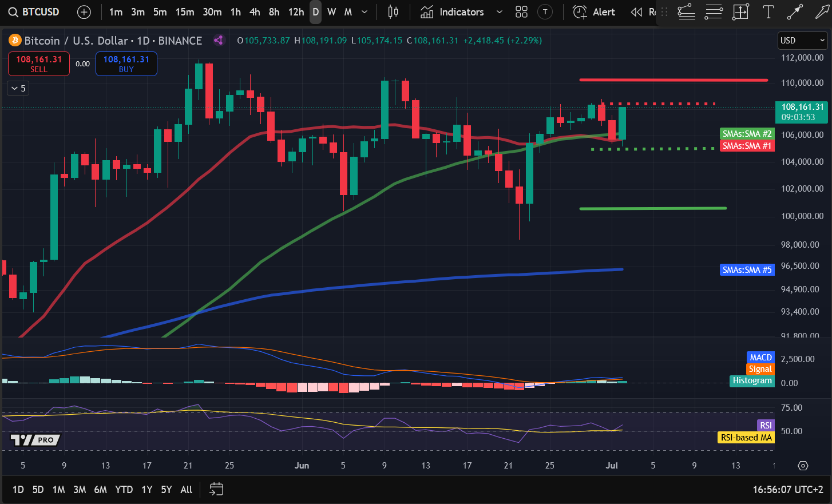Click the purple share nodes icon
The width and height of the screenshot is (832, 504).
[218, 40]
